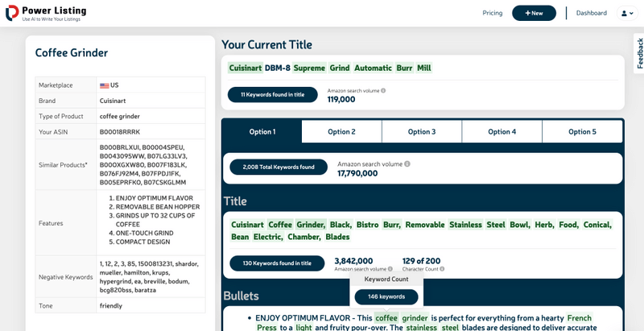The width and height of the screenshot is (644, 331).
Task: Click feature COMPACT DESIGN in Features list
Action: [x=143, y=242]
